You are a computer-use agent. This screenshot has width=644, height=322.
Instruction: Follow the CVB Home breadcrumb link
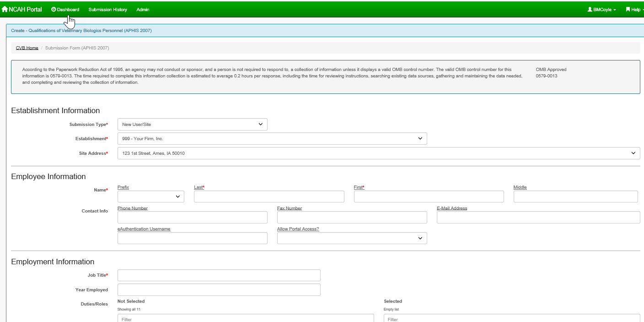[27, 48]
